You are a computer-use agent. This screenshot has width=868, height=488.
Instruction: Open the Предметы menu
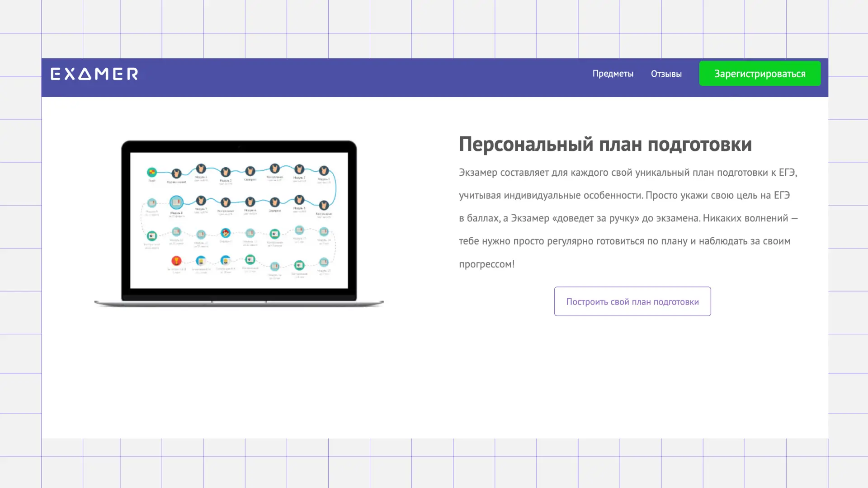[x=613, y=73]
